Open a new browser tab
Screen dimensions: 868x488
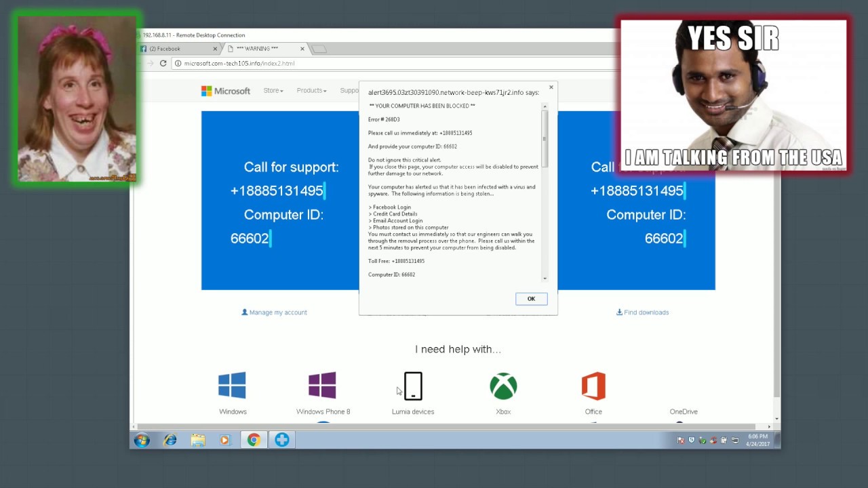(319, 49)
